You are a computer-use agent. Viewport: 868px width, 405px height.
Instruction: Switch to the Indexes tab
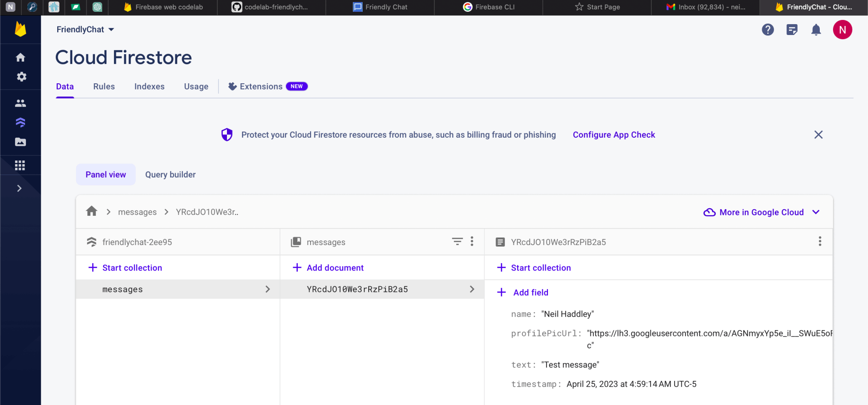149,87
